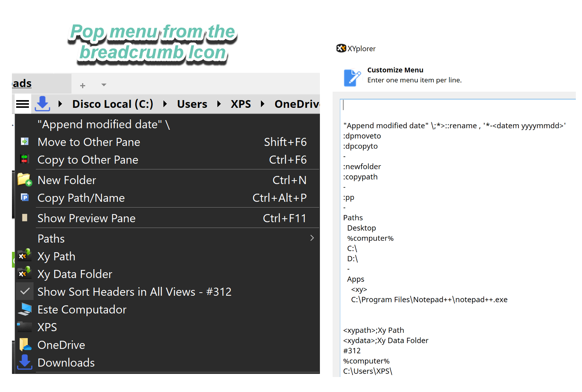The image size is (582, 392).
Task: Select the Copy to Other Pane option
Action: (x=87, y=159)
